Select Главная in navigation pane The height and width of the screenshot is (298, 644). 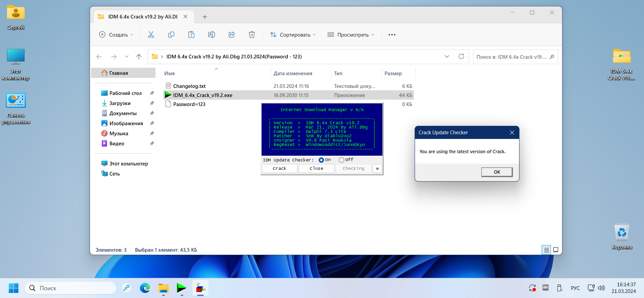pos(123,73)
